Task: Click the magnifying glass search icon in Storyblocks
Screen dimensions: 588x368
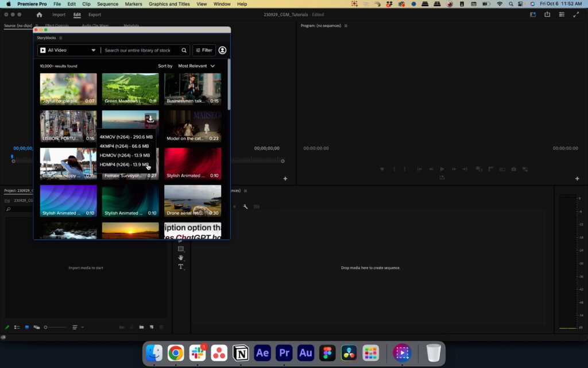Action: tap(184, 50)
